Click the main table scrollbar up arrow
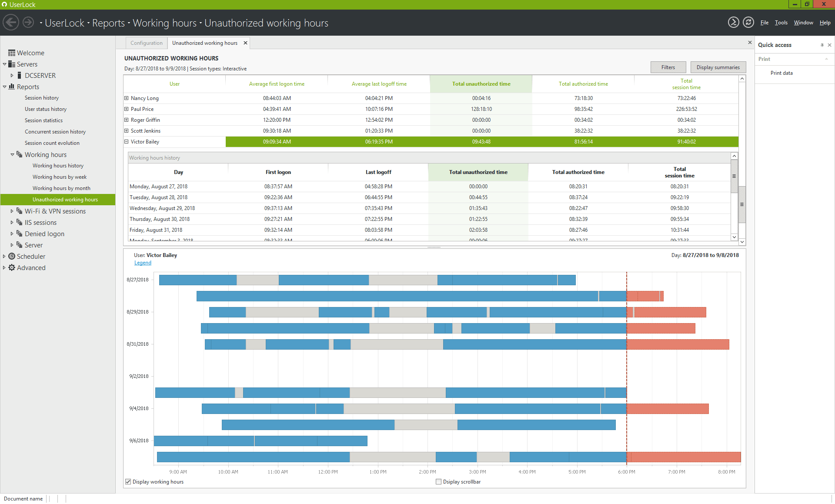Image resolution: width=835 pixels, height=504 pixels. [x=742, y=79]
